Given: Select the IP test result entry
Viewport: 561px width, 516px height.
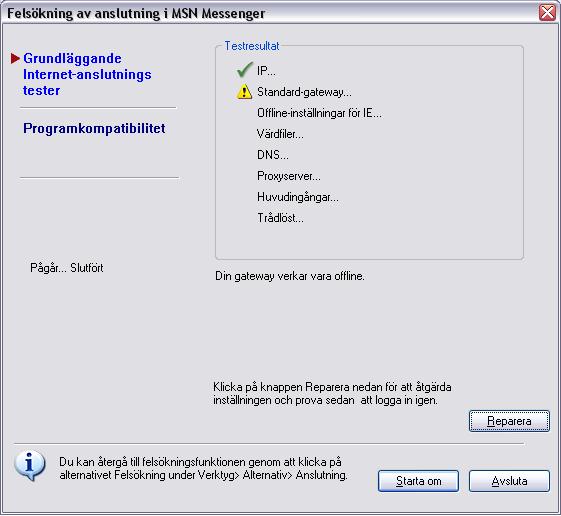Looking at the screenshot, I should [266, 71].
